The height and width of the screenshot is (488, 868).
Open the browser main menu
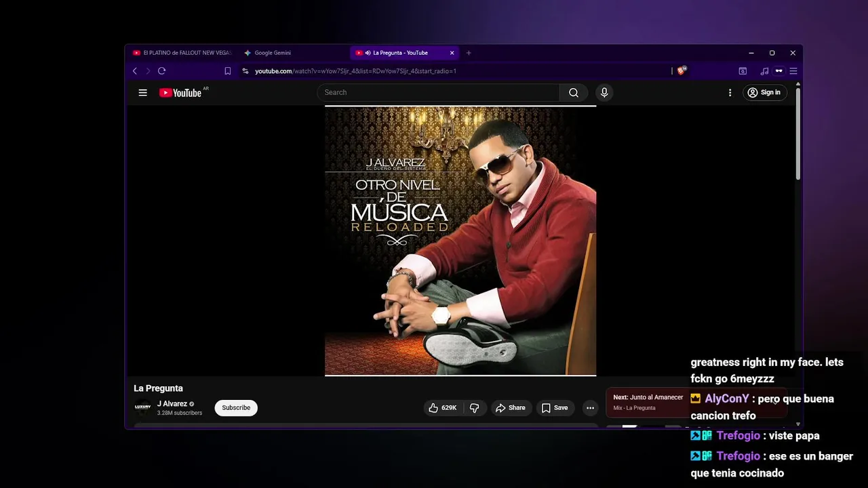tap(793, 71)
